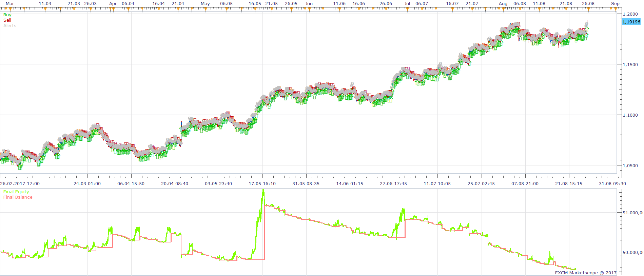Click the 31.08 09:30 time label
This screenshot has width=644, height=276.
612,183
